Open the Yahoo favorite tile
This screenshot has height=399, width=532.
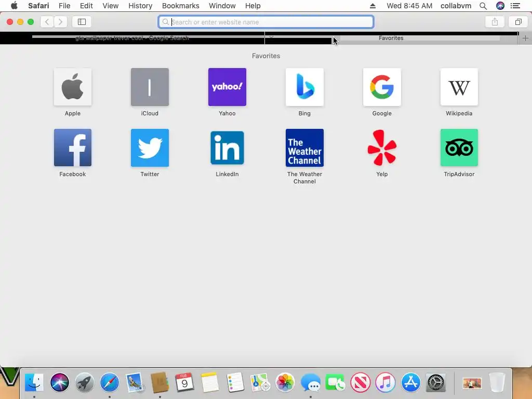[227, 87]
